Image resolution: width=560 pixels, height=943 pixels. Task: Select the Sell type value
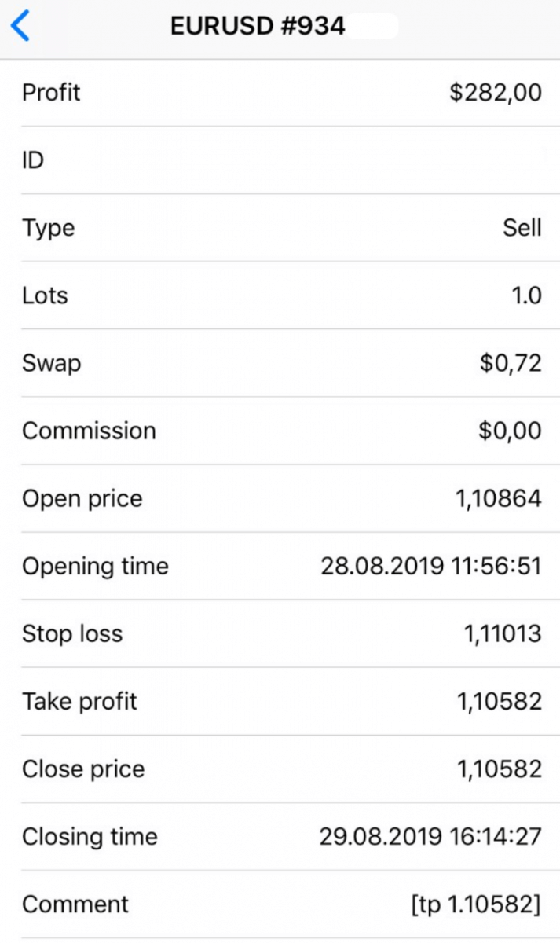(x=524, y=228)
